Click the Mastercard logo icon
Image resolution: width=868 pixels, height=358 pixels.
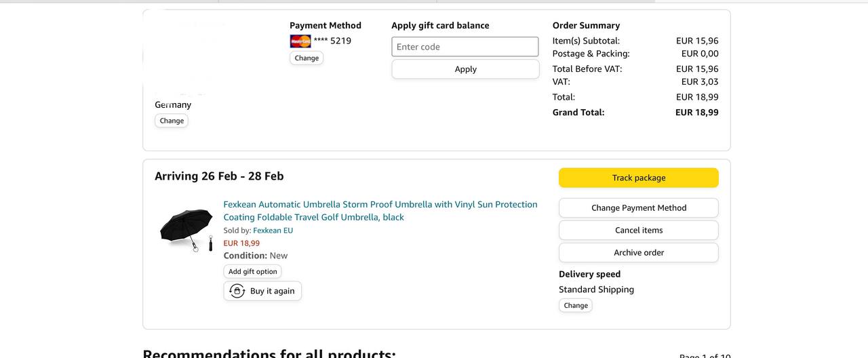click(x=300, y=41)
